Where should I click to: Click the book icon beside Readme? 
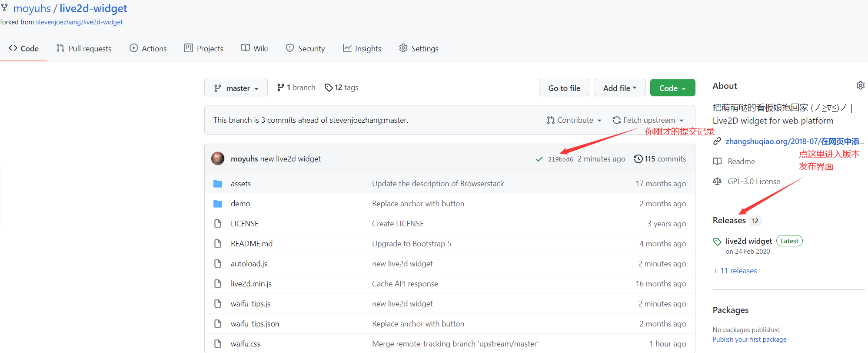[x=717, y=161]
